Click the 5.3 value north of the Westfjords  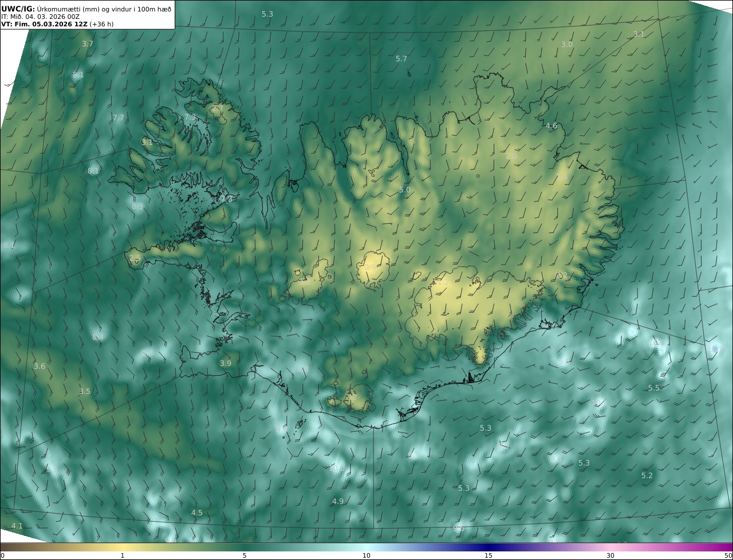click(267, 14)
